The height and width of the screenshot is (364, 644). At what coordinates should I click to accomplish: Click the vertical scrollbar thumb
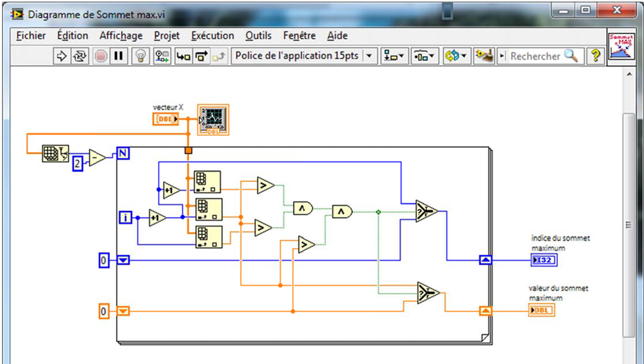(629, 225)
